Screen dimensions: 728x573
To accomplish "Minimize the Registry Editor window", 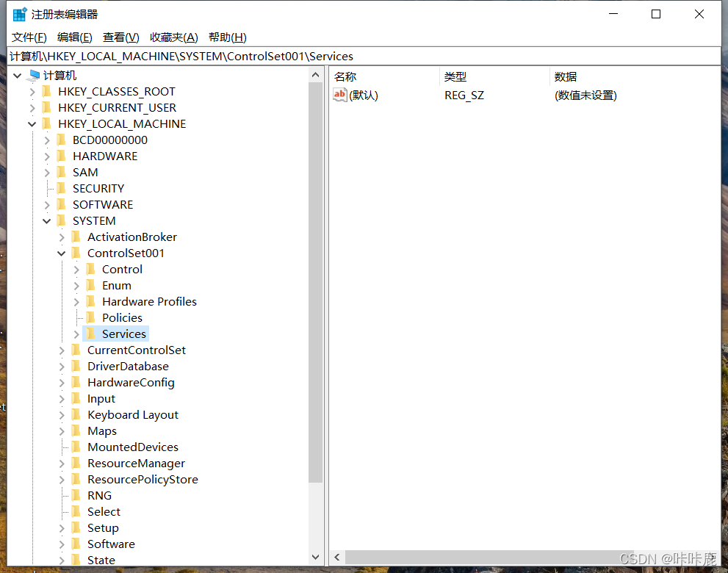I will pos(613,15).
